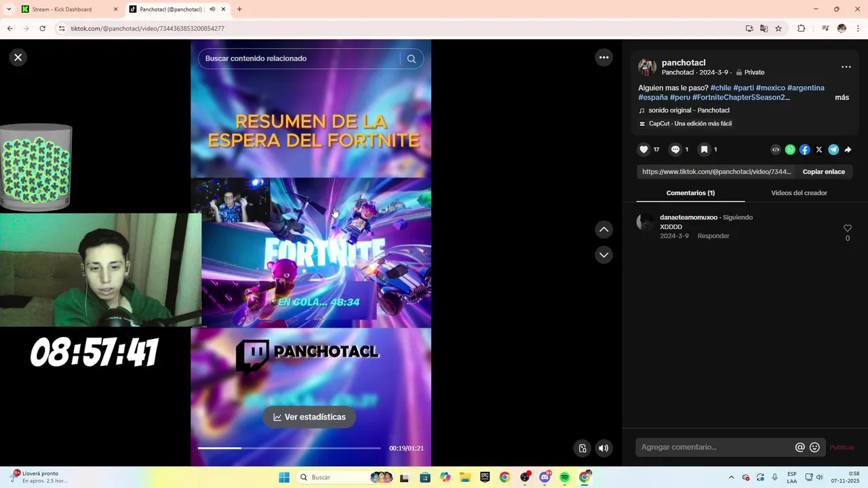Focus the Buscar contenido relacionado search field
Image resolution: width=868 pixels, height=488 pixels.
[x=299, y=58]
